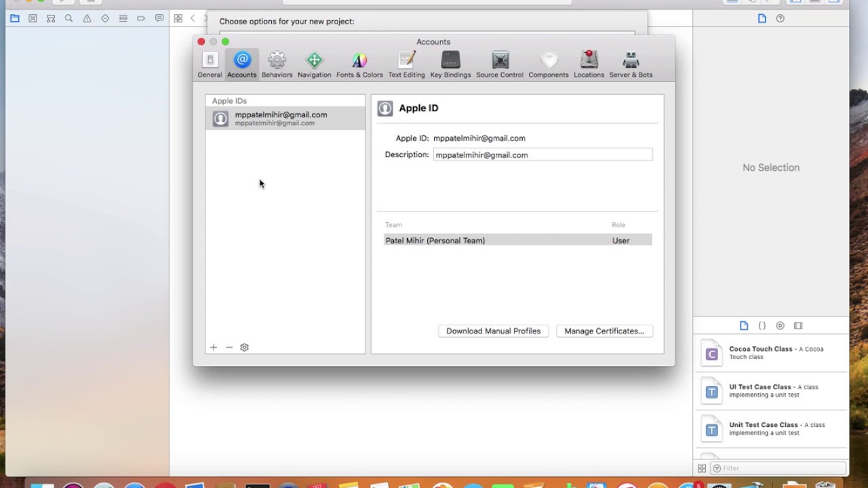Open the General preferences pane
The image size is (868, 488).
point(210,65)
